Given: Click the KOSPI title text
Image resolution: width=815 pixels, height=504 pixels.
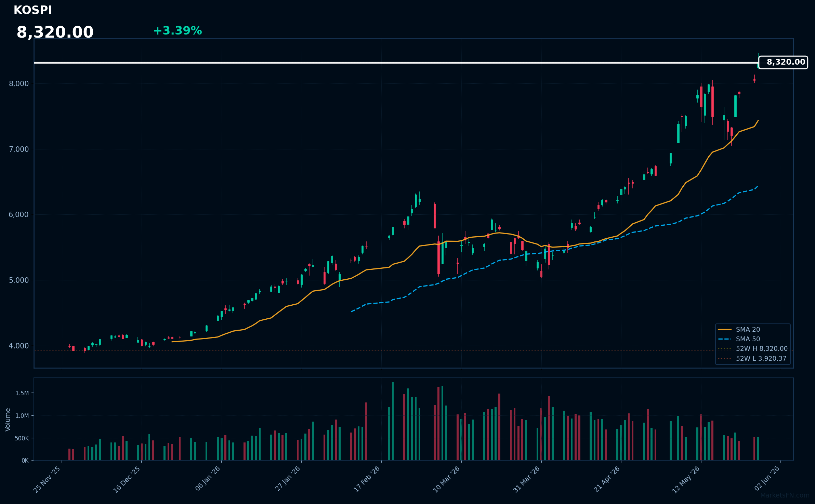Looking at the screenshot, I should coord(33,10).
